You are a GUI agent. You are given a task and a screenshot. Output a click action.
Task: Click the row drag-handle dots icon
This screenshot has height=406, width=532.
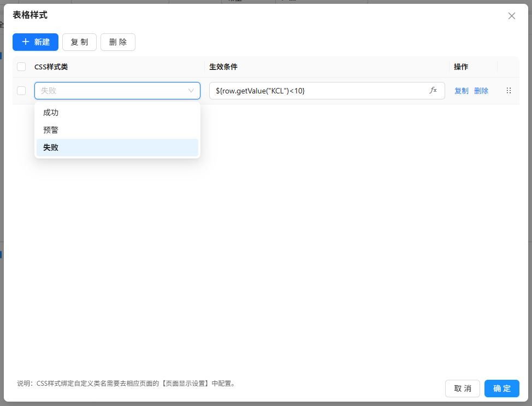[509, 91]
